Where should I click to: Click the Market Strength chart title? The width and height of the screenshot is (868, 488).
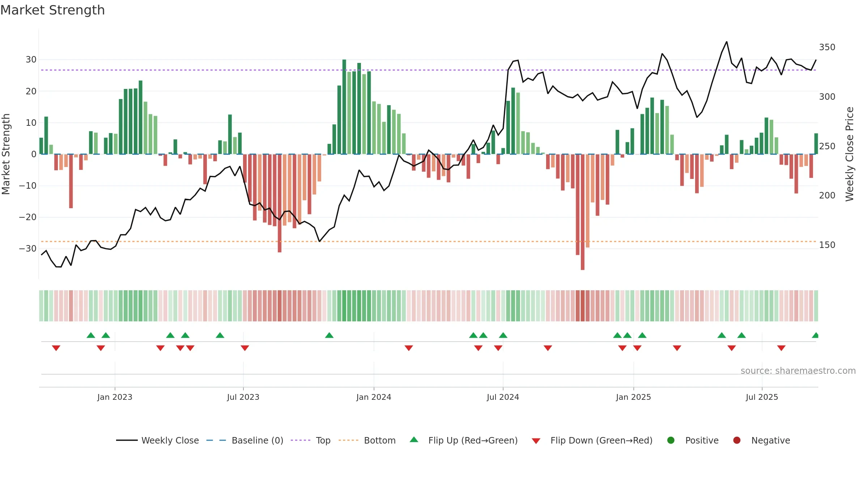click(x=53, y=10)
